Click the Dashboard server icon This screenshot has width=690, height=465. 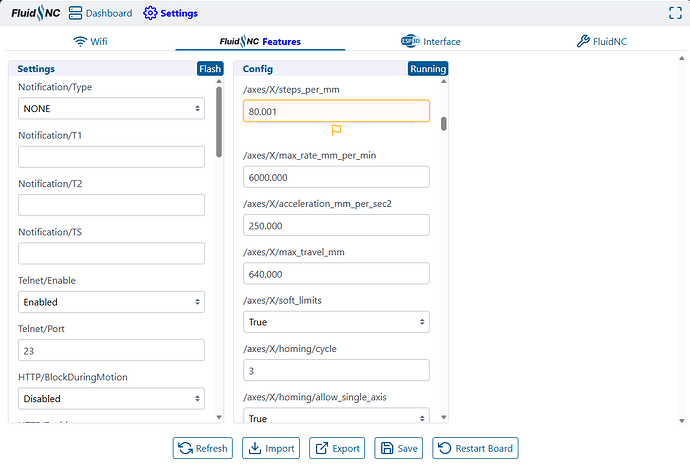75,13
